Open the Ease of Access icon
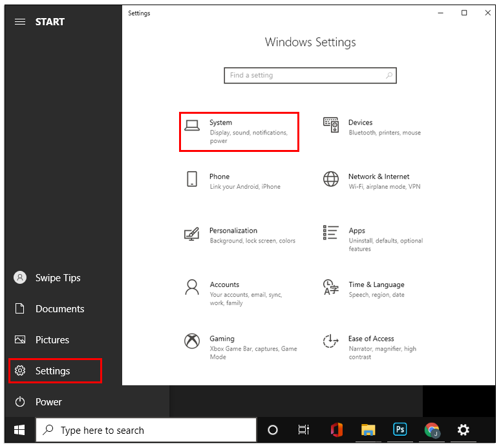 pyautogui.click(x=330, y=341)
